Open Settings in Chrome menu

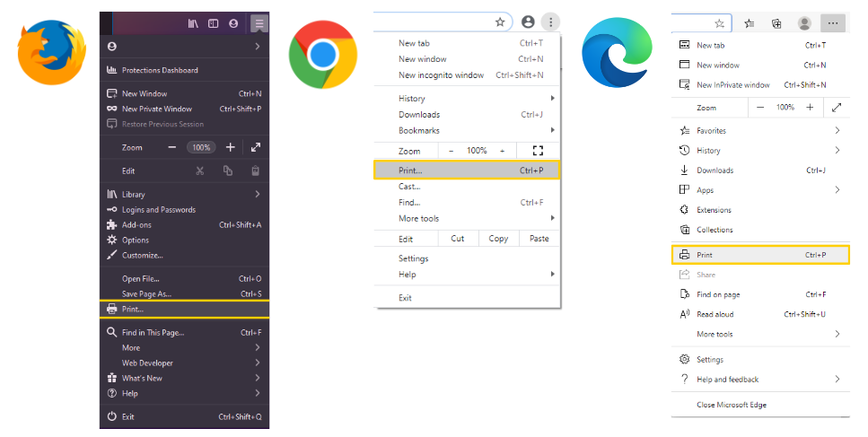468,258
